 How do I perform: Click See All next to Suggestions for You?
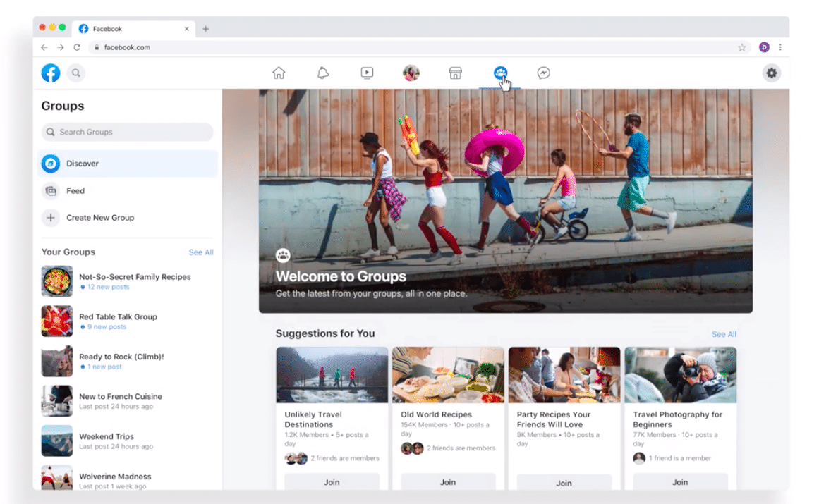724,334
